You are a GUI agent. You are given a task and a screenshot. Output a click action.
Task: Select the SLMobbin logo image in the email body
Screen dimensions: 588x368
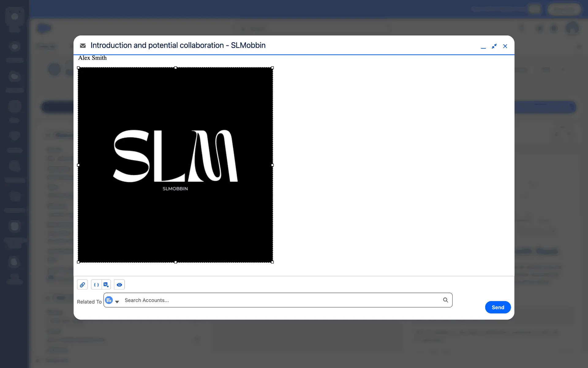click(175, 165)
